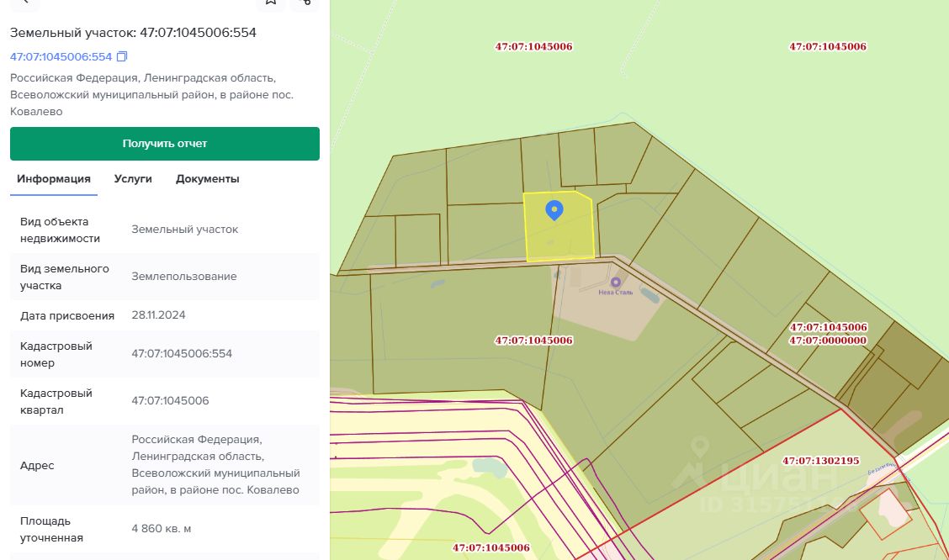Click the Дата присвоения value 28.11.2024
The image size is (949, 560).
click(158, 315)
